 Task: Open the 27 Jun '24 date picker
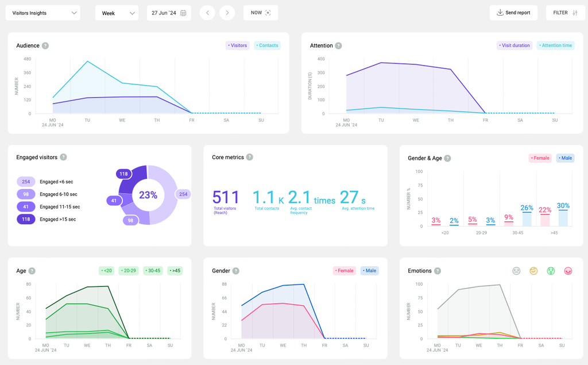click(x=169, y=13)
